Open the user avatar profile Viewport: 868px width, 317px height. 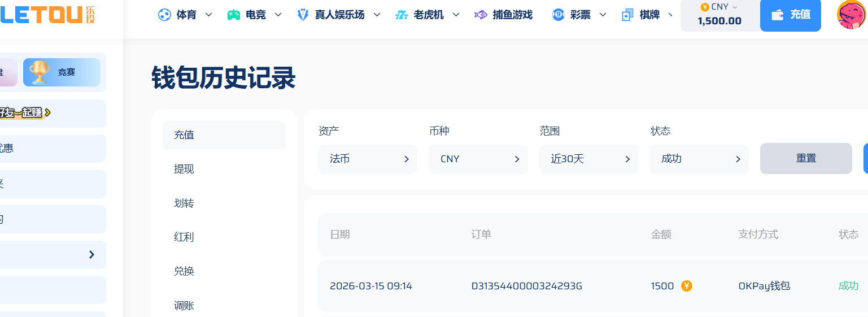(x=852, y=15)
